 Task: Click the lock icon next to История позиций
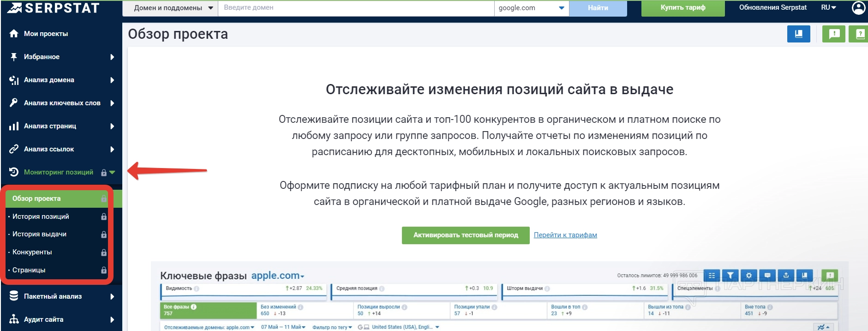(x=104, y=217)
